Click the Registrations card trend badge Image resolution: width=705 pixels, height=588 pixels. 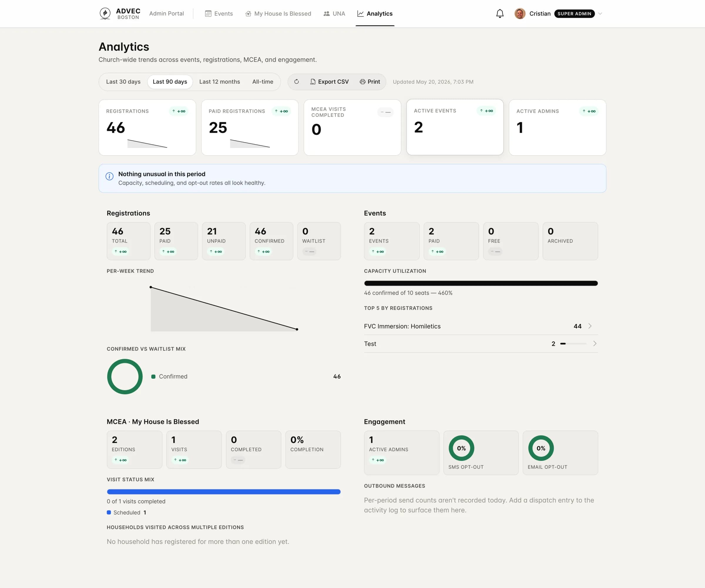pyautogui.click(x=179, y=111)
